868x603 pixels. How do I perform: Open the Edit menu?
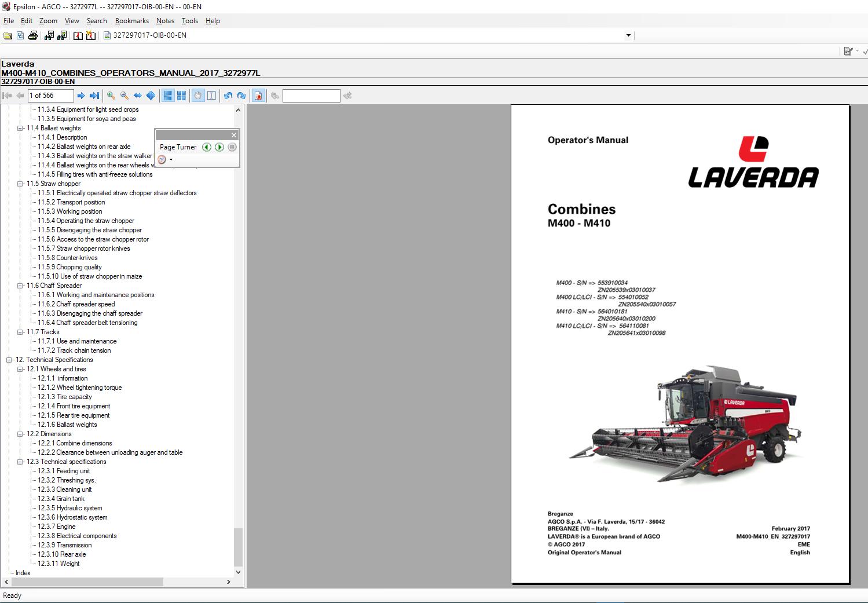click(27, 21)
